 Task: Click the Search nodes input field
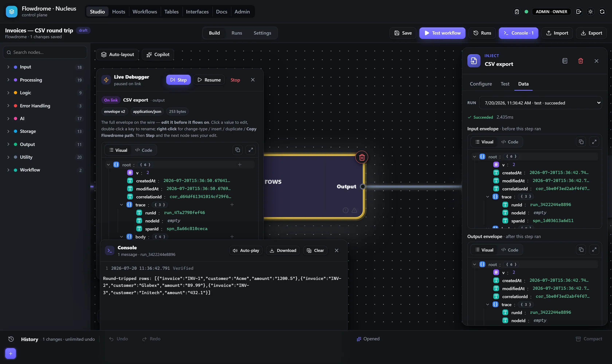coord(45,52)
